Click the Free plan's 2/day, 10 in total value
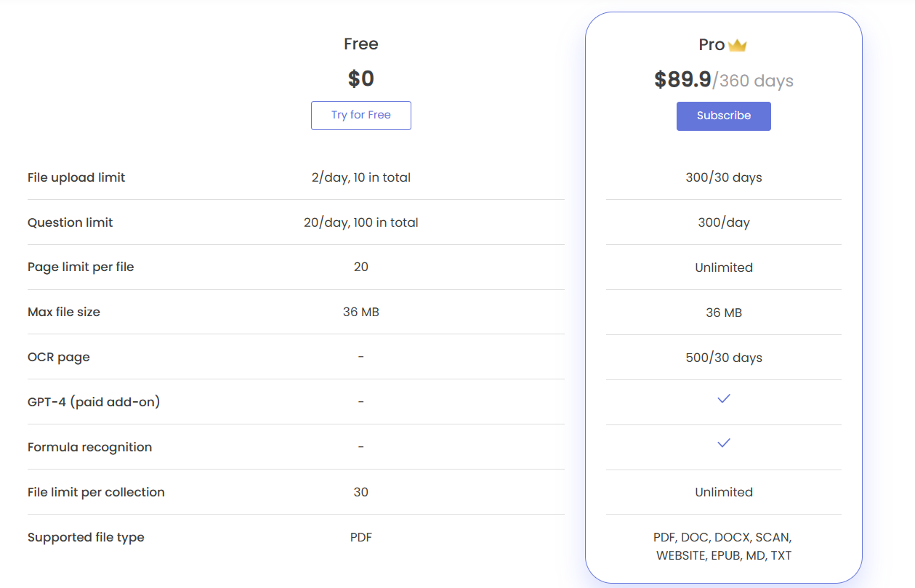 [361, 177]
